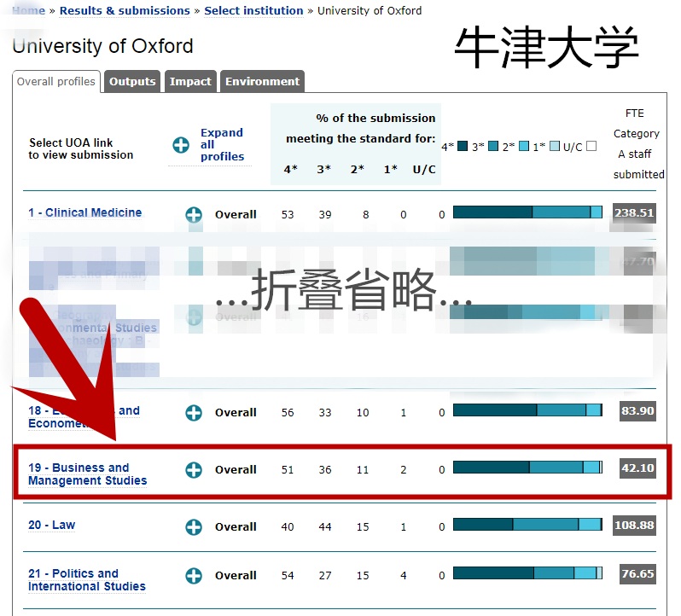
Task: Click Business 3* percentage 36
Action: (x=325, y=470)
